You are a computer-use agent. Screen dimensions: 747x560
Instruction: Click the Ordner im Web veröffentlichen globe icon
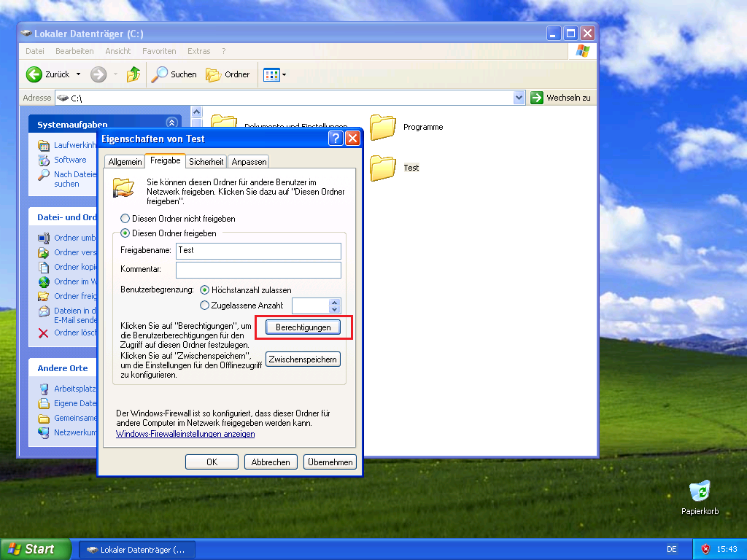pos(44,282)
